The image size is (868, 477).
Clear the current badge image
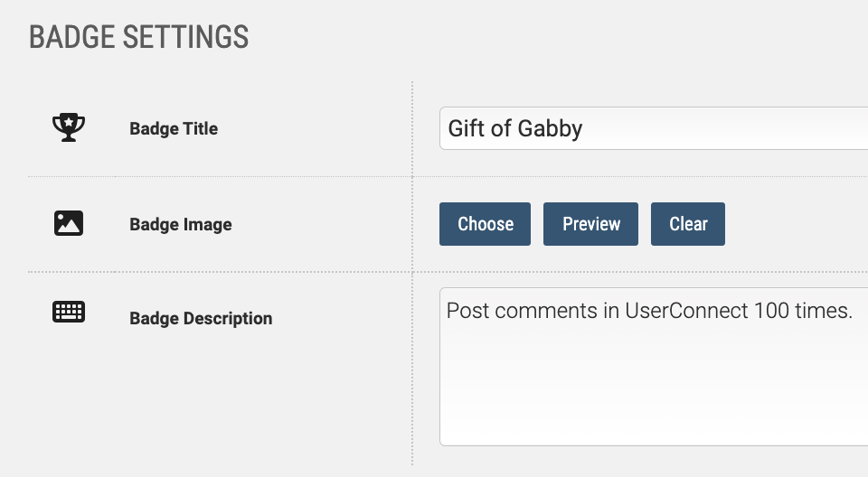[688, 224]
